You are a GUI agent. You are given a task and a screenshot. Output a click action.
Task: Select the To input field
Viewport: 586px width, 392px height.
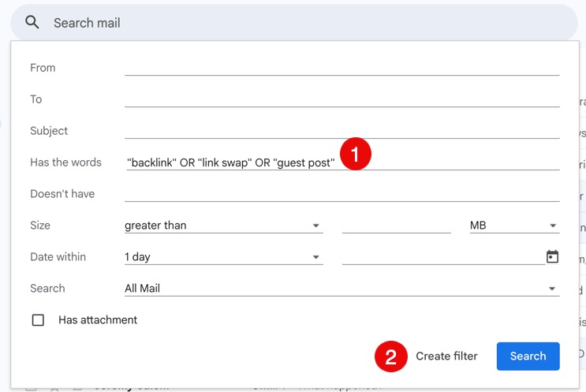(x=342, y=99)
